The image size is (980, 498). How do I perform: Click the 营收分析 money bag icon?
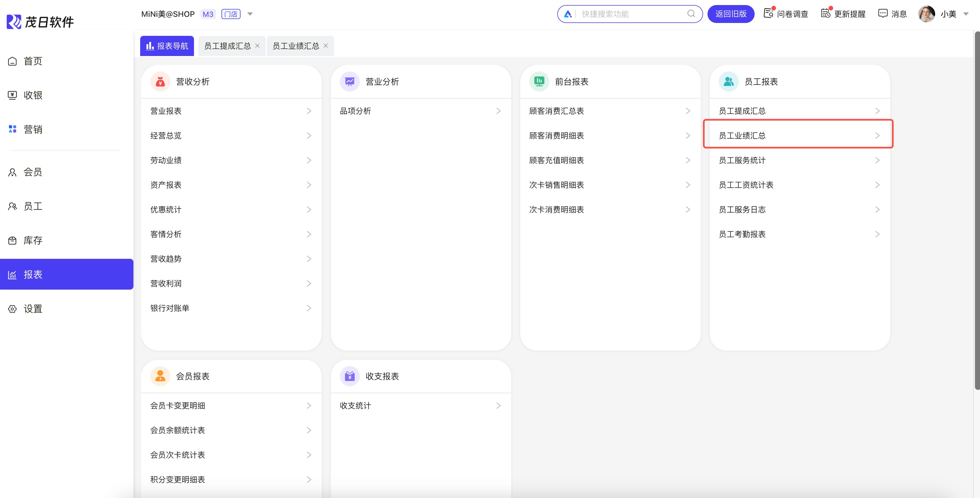pyautogui.click(x=160, y=81)
